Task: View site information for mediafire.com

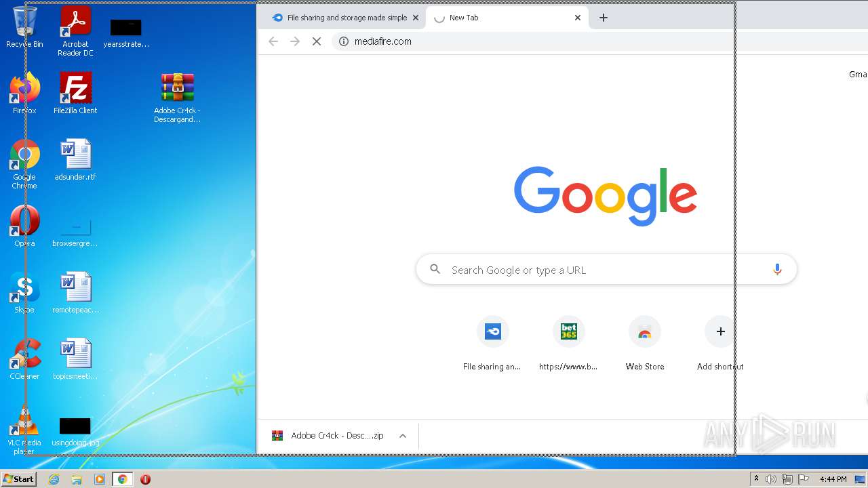Action: click(344, 41)
